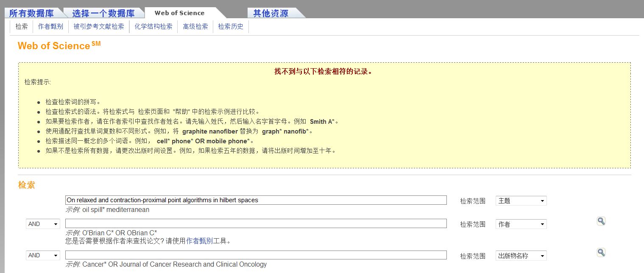
Task: Click the tip about 出版时间 settings
Action: tap(192, 150)
